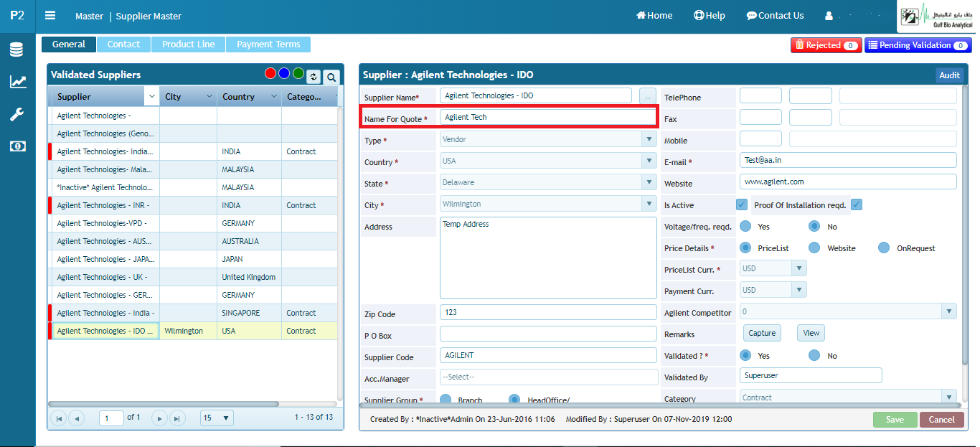Click the Audit button
980x447 pixels.
pyautogui.click(x=949, y=75)
